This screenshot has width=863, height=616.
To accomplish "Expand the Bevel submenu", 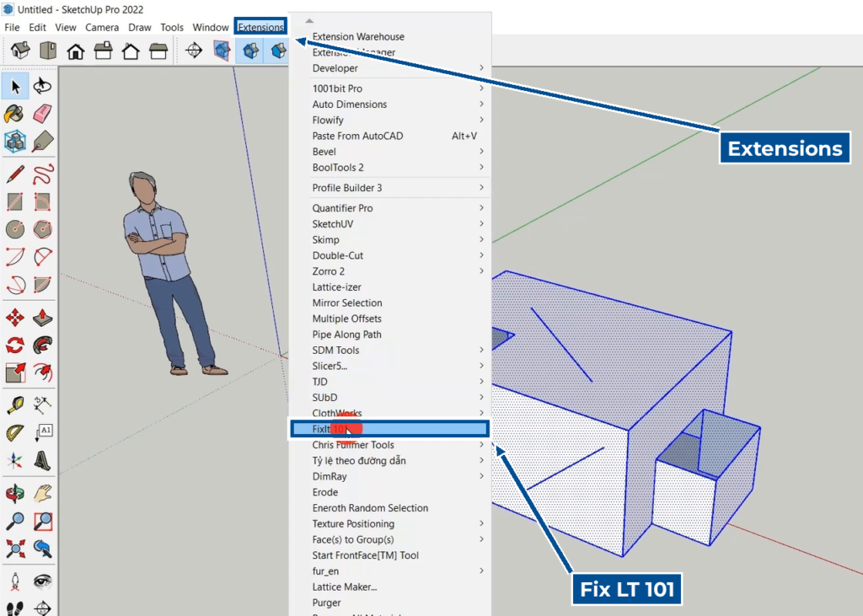I will (x=389, y=152).
